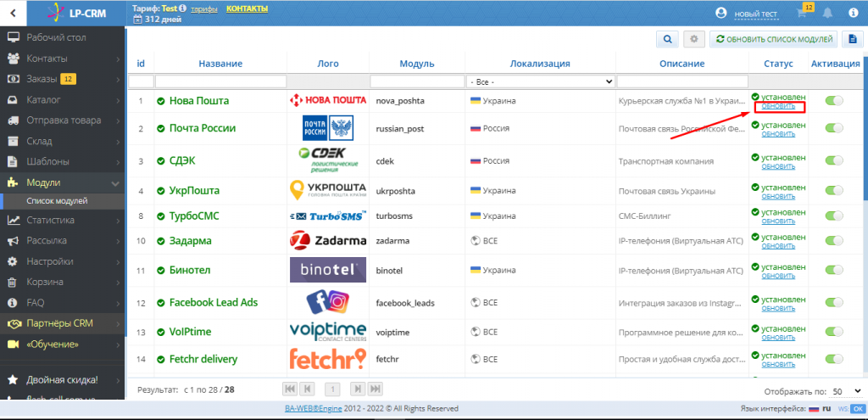The width and height of the screenshot is (868, 420).
Task: Go to previous page pagination icon
Action: point(307,389)
